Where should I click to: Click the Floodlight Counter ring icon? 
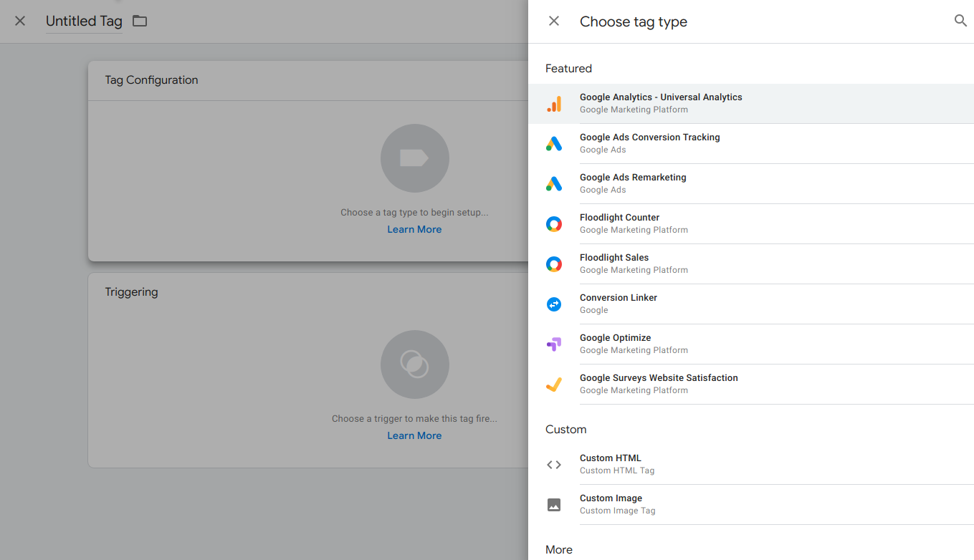pyautogui.click(x=554, y=224)
